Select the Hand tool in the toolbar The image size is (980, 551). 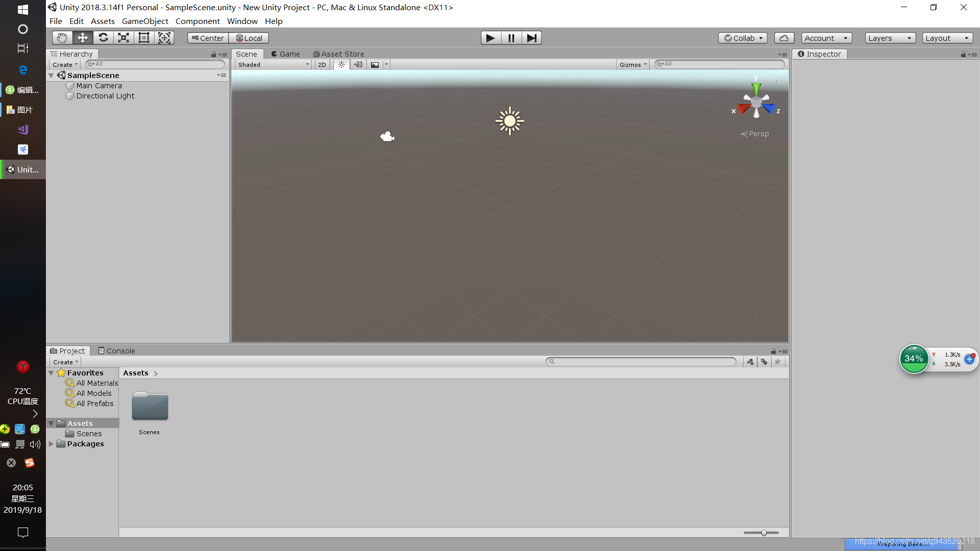[x=62, y=38]
